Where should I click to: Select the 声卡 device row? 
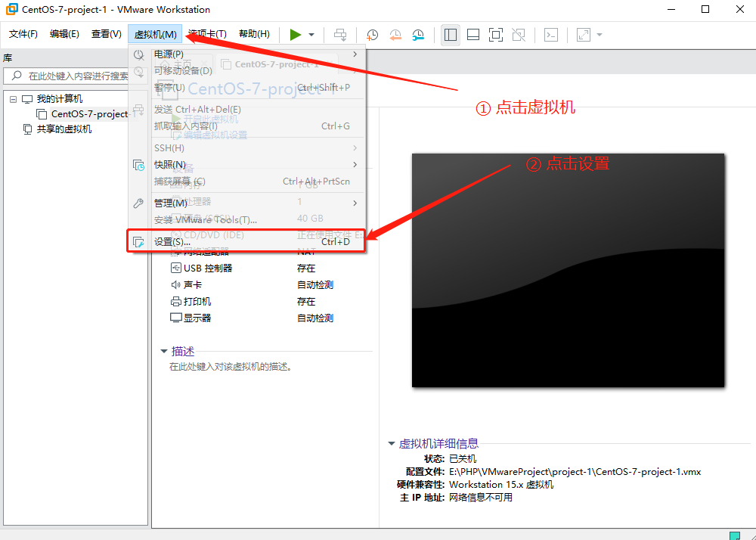pos(270,285)
